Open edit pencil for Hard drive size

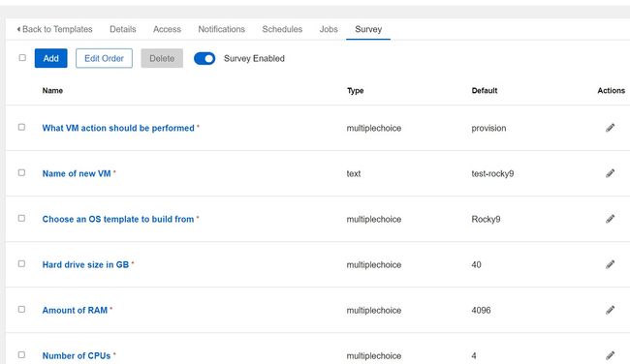click(610, 264)
